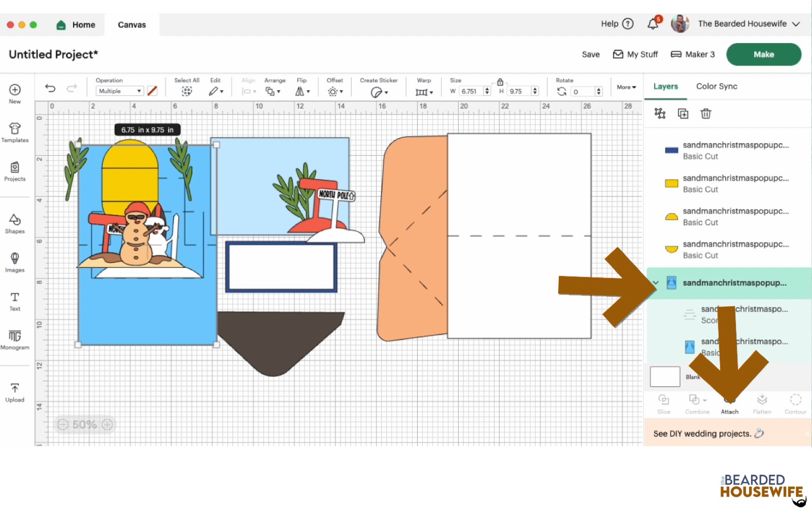Open the Flip dropdown
The height and width of the screenshot is (516, 812).
[302, 91]
